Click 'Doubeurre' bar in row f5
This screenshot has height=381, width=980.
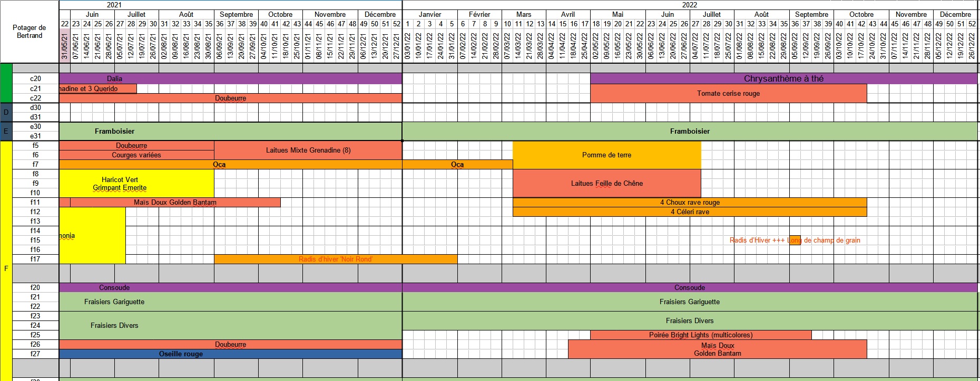(136, 146)
